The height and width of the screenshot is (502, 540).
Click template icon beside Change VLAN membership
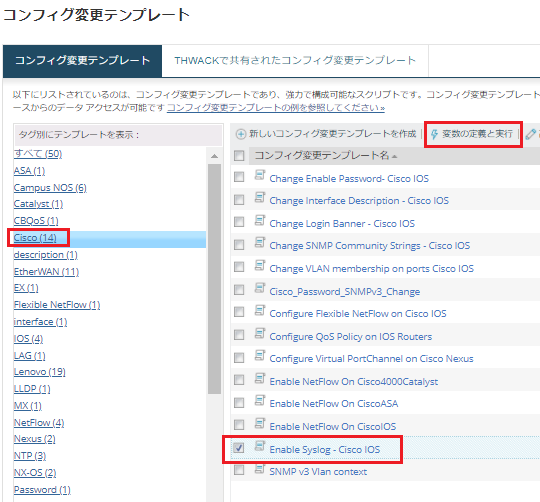[x=260, y=265]
